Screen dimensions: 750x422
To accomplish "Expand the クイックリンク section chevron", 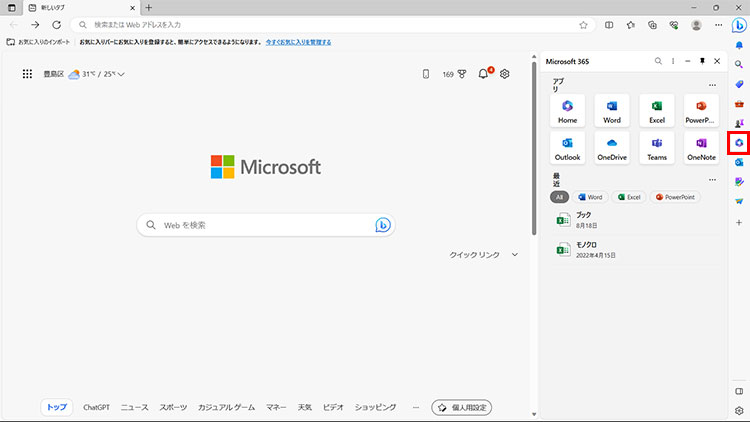I will click(x=515, y=255).
